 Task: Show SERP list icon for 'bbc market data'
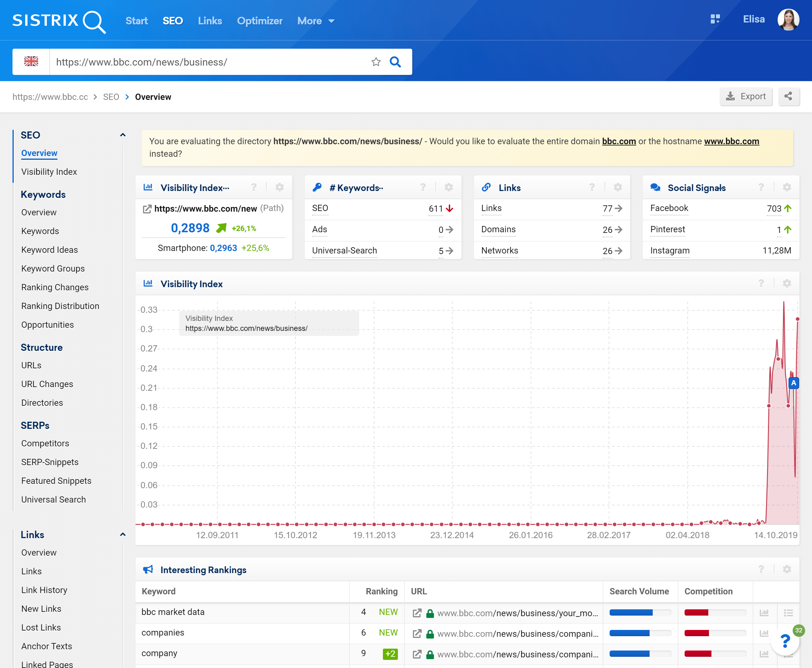tap(788, 612)
